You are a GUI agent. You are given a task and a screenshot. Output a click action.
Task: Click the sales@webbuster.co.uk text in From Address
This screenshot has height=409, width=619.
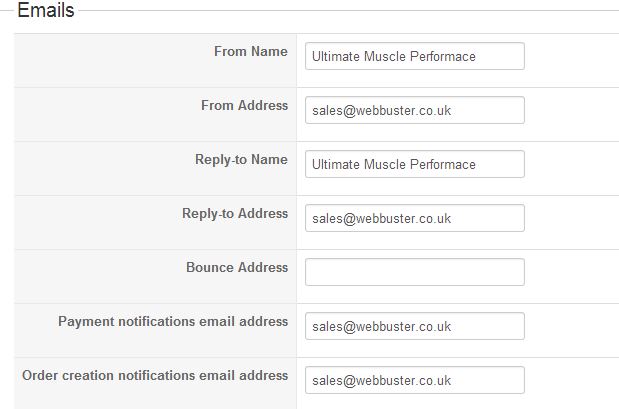[381, 110]
